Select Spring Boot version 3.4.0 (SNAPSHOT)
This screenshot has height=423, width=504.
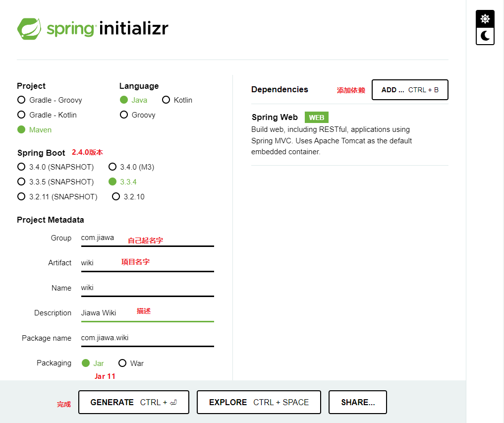[x=21, y=167]
